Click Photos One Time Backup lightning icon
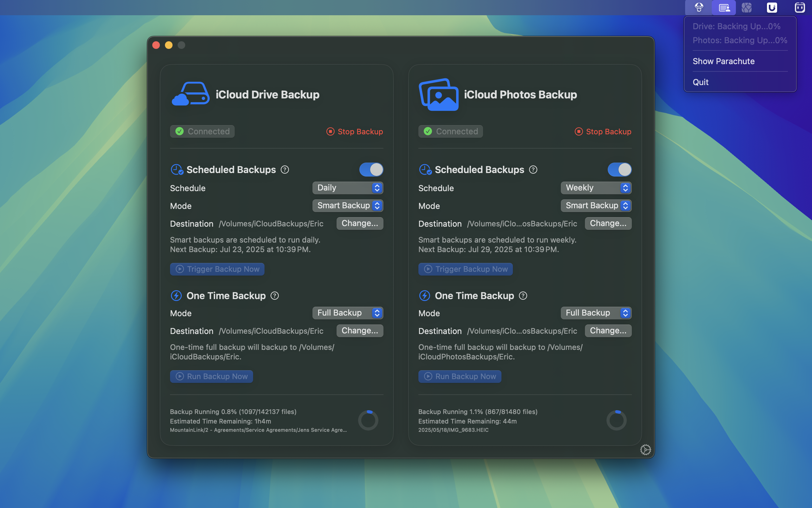The width and height of the screenshot is (812, 508). (x=425, y=296)
